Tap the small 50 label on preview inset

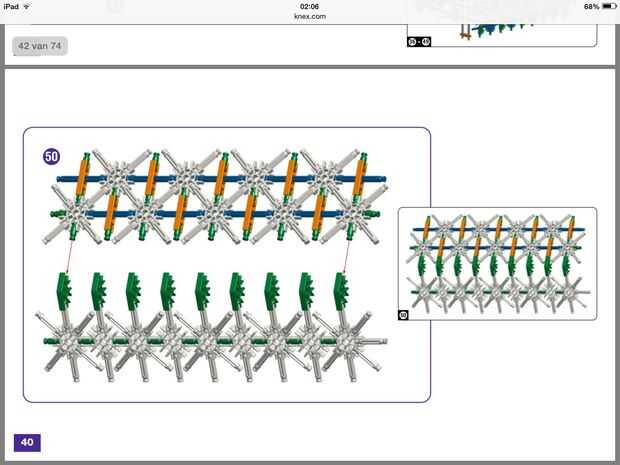[x=403, y=315]
